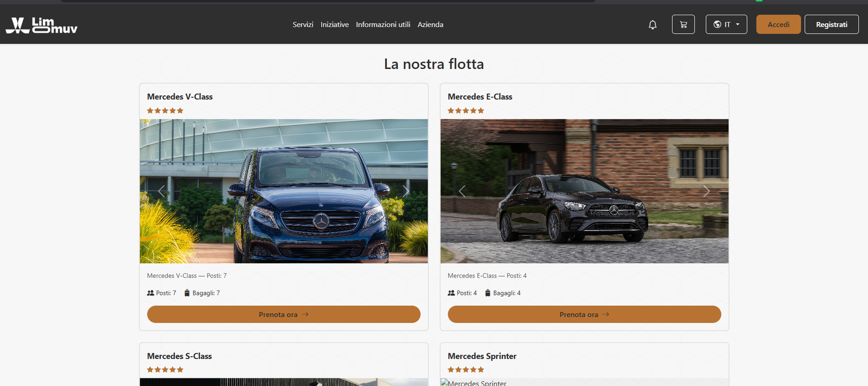Click the 'Posti: 7' seats icon
Viewport: 868px width, 386px height.
point(150,293)
